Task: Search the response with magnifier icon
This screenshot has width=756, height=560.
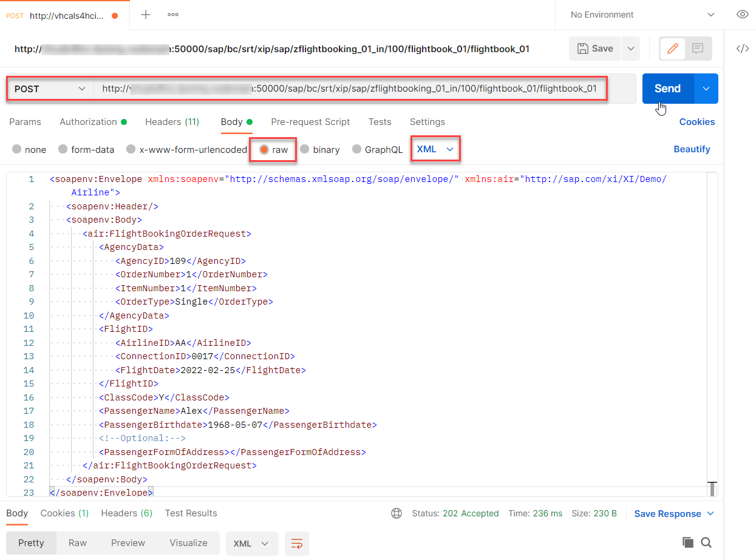Action: pos(706,542)
